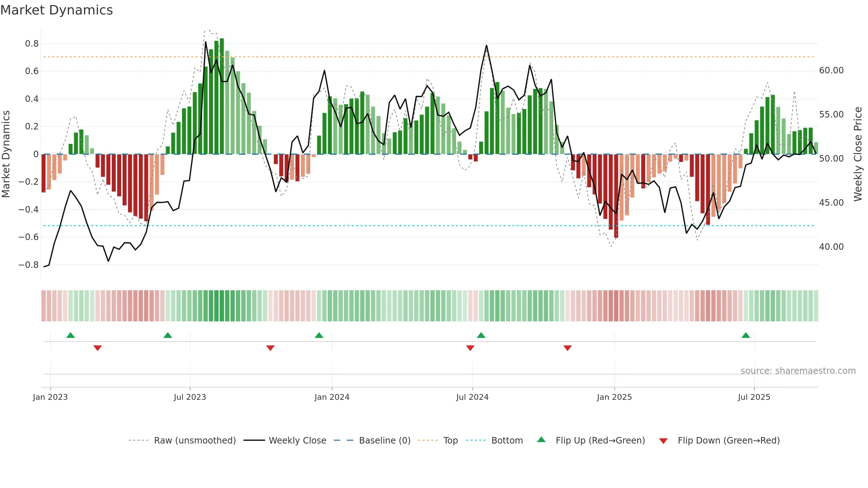This screenshot has width=868, height=488.
Task: Toggle the Bottom legend entry
Action: click(507, 440)
